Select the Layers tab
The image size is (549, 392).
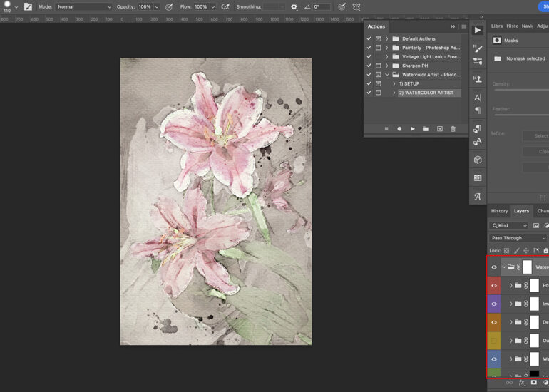[x=521, y=211]
